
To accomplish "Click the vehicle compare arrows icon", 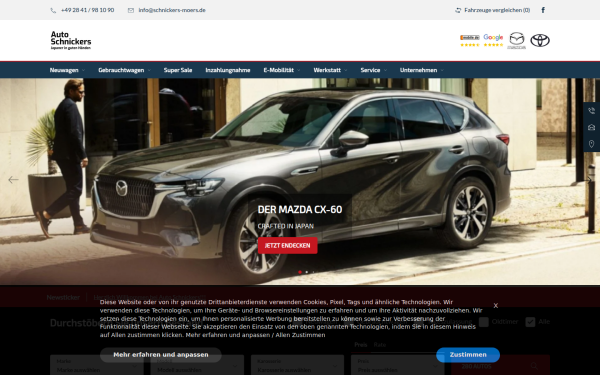I will tap(458, 10).
